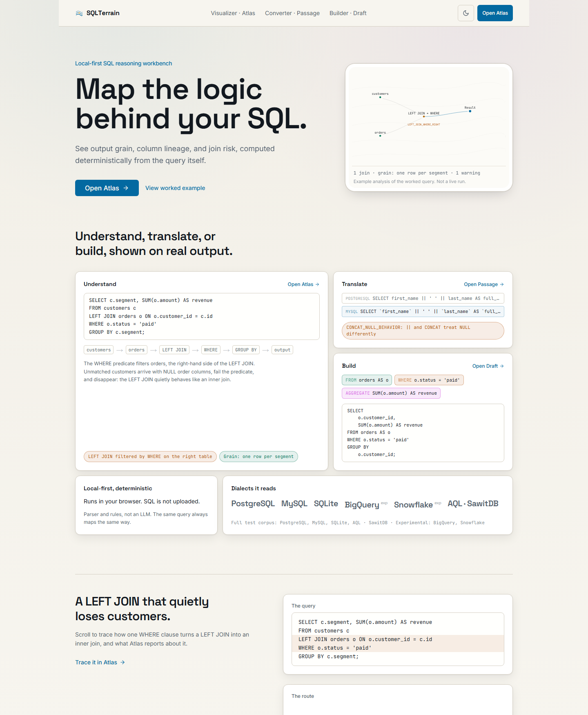This screenshot has height=715, width=588.
Task: Select the output step chip
Action: tap(282, 350)
